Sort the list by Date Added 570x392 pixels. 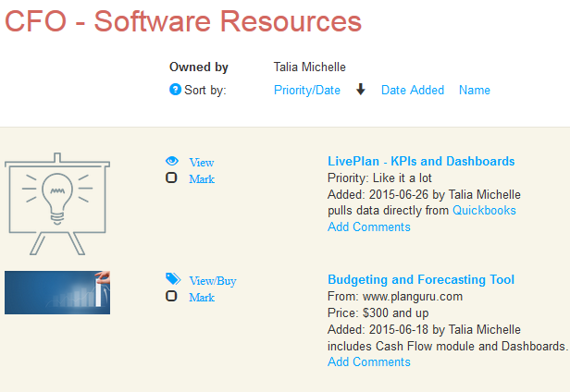(x=413, y=90)
